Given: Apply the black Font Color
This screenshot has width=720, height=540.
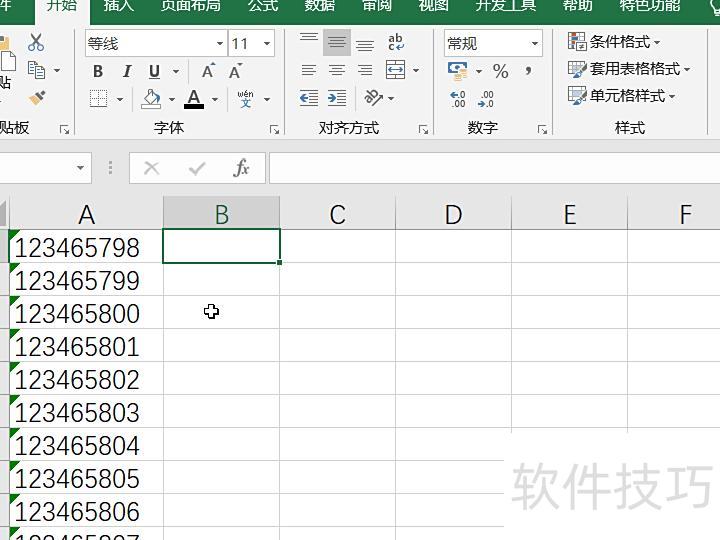Looking at the screenshot, I should click(194, 98).
